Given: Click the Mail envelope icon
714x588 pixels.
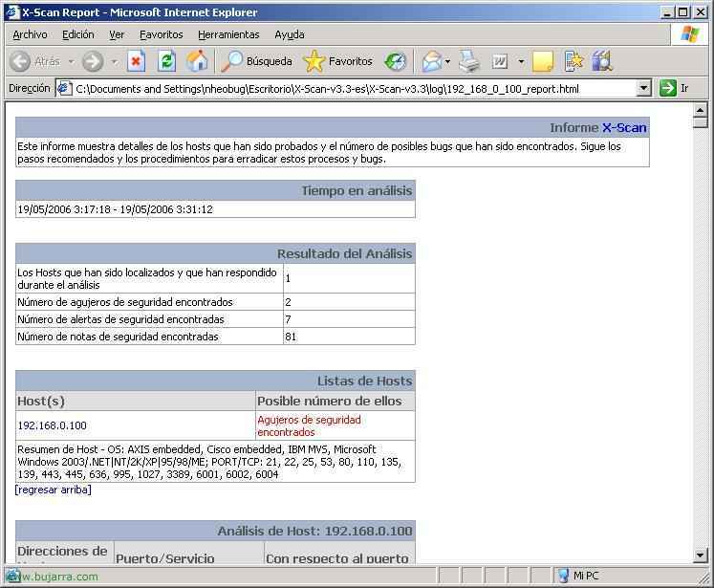Looking at the screenshot, I should [431, 61].
